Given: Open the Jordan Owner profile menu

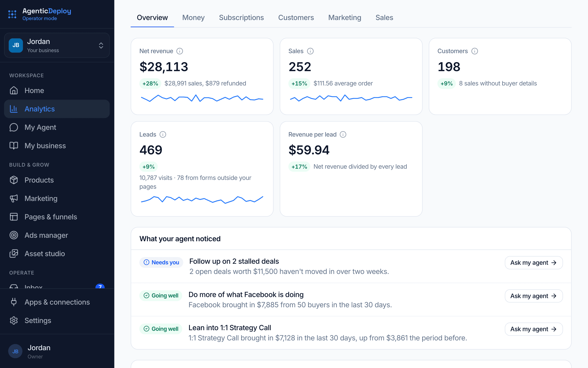Looking at the screenshot, I should pyautogui.click(x=57, y=351).
